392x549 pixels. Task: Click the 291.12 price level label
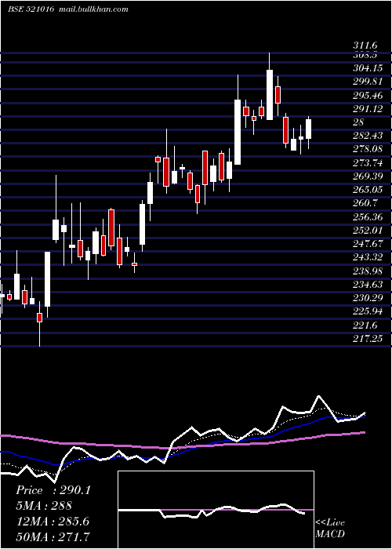[x=368, y=109]
